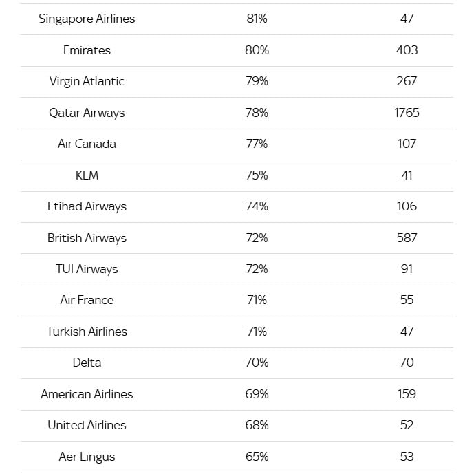The height and width of the screenshot is (476, 476).
Task: Select the 587 count for British Airways
Action: (x=407, y=238)
